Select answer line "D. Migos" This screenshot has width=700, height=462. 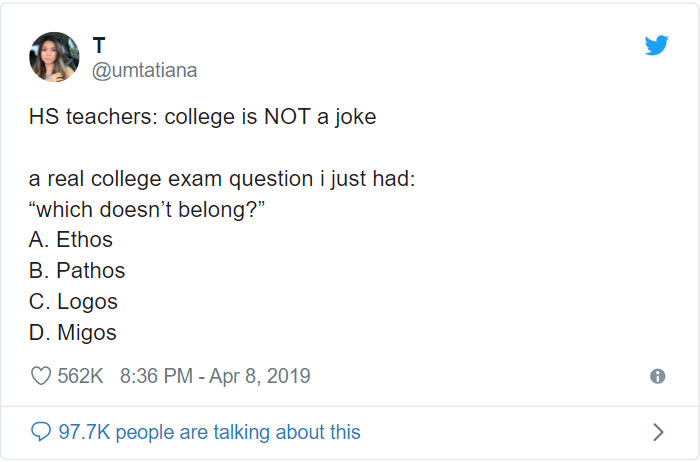73,333
